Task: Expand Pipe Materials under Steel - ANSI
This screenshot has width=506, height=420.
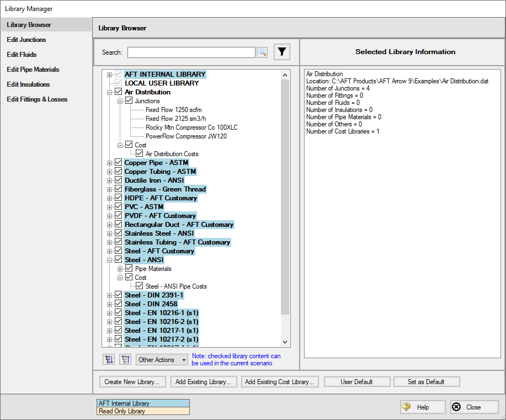Action: [x=120, y=269]
